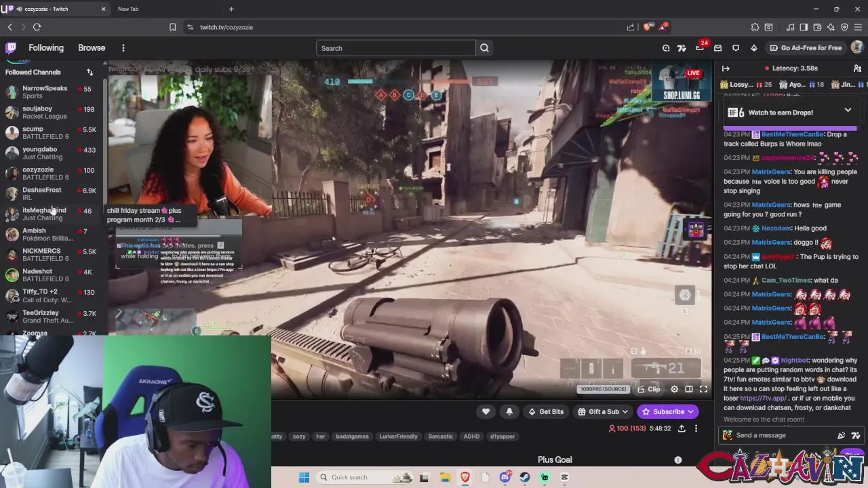Open the user profile avatar menu
Image resolution: width=868 pixels, height=488 pixels.
click(x=857, y=47)
